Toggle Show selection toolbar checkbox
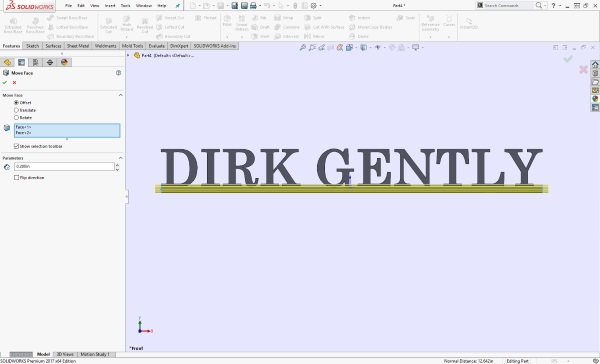600x364 pixels. click(16, 146)
